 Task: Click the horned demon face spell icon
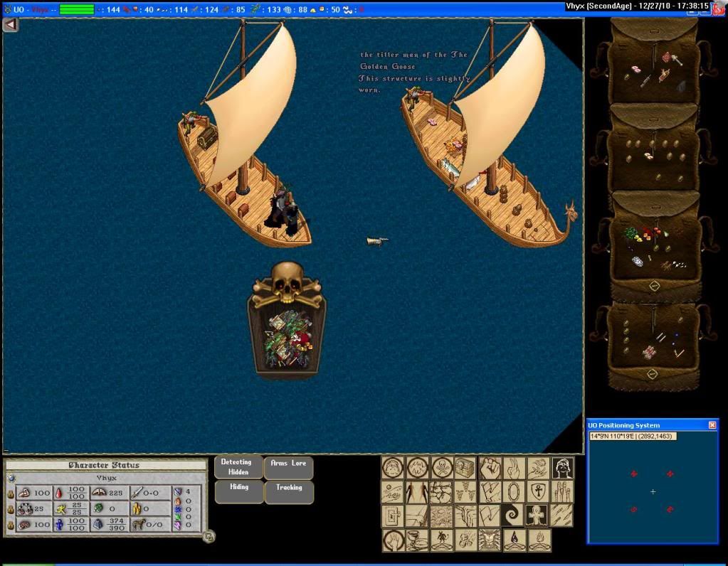(x=490, y=540)
